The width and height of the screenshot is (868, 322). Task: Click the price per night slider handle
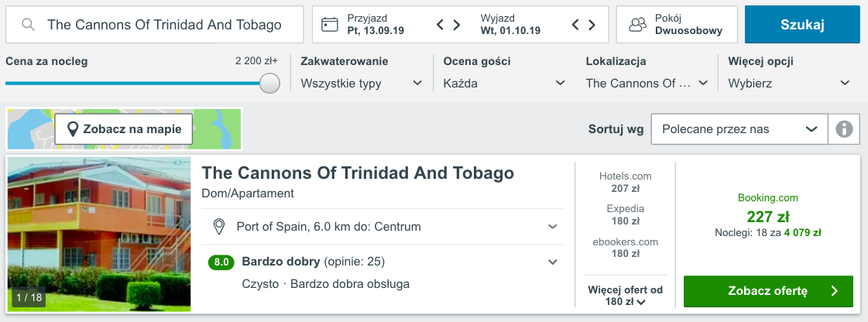click(x=269, y=84)
